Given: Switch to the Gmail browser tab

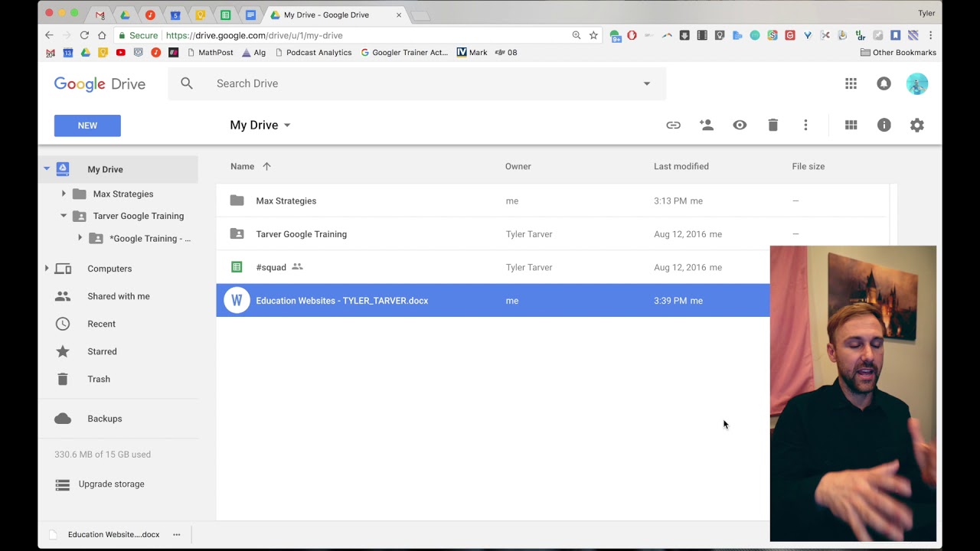Looking at the screenshot, I should [100, 15].
